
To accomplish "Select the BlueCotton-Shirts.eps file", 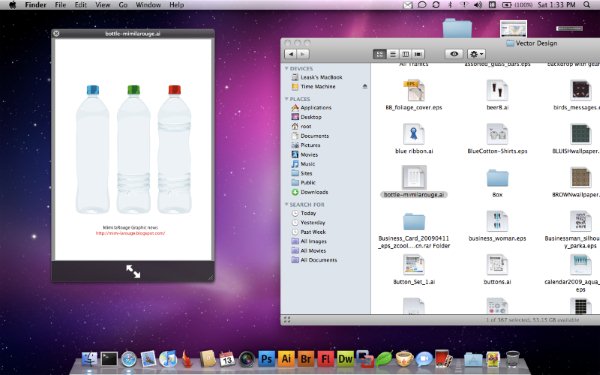I will click(x=497, y=138).
